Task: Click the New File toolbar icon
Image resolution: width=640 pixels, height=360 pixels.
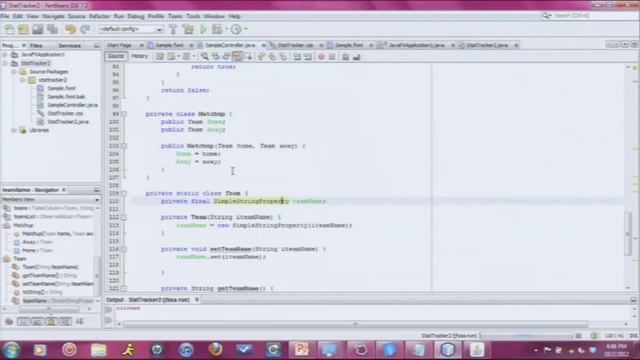Action: tap(9, 29)
